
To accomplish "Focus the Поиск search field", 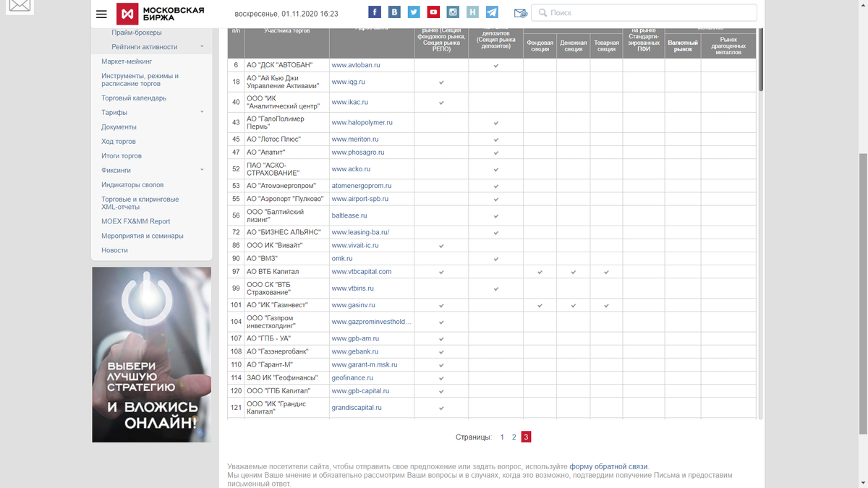I will [x=644, y=13].
